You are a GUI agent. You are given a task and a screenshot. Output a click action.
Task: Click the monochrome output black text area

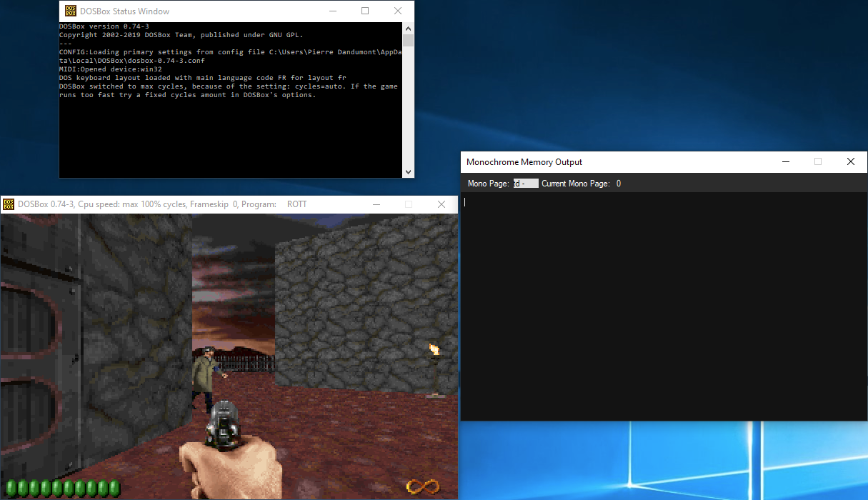coord(664,307)
